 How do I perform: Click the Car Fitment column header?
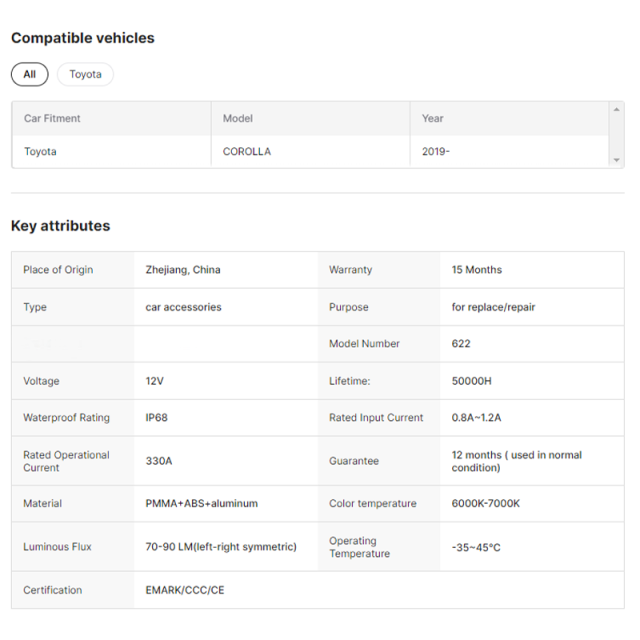52,118
